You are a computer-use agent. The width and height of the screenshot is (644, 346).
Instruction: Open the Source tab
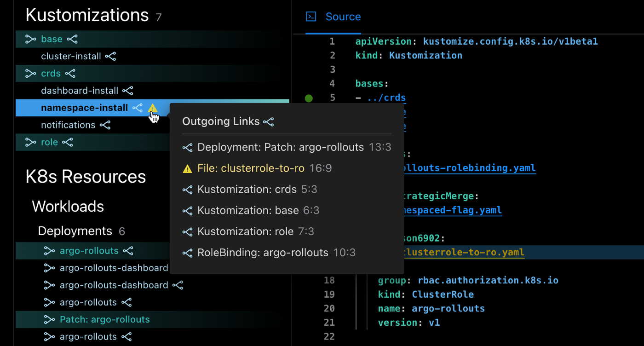click(x=343, y=17)
